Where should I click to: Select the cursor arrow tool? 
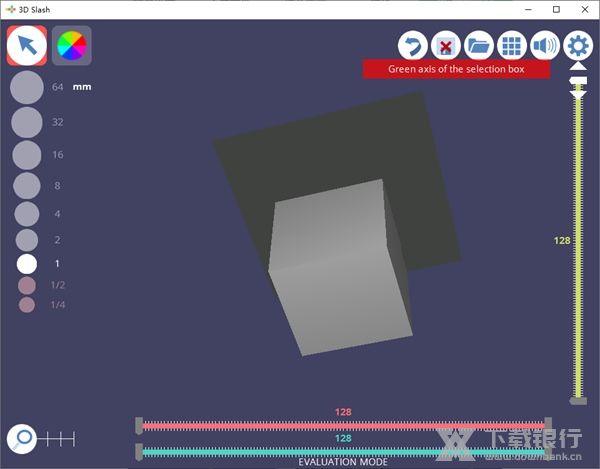27,46
